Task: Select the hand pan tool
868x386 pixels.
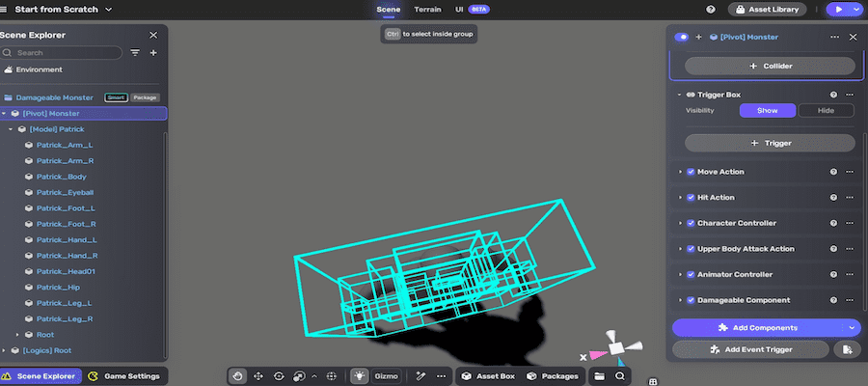Action: click(238, 376)
